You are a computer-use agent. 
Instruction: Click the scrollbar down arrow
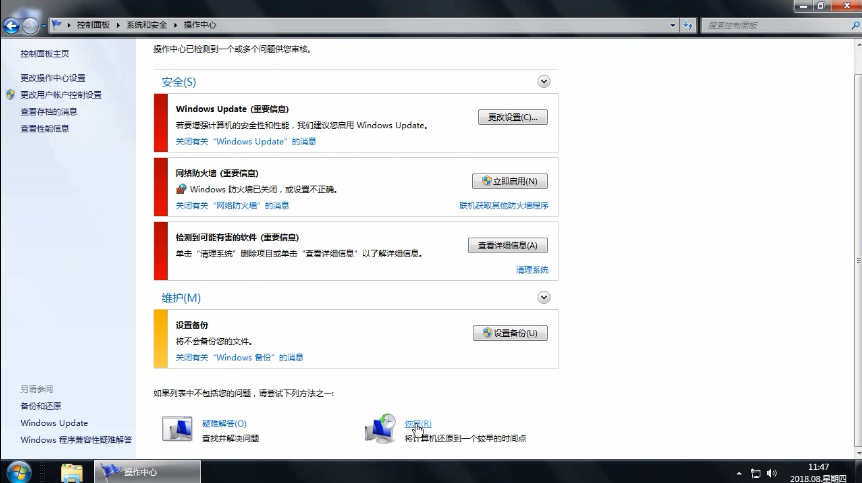coord(858,454)
